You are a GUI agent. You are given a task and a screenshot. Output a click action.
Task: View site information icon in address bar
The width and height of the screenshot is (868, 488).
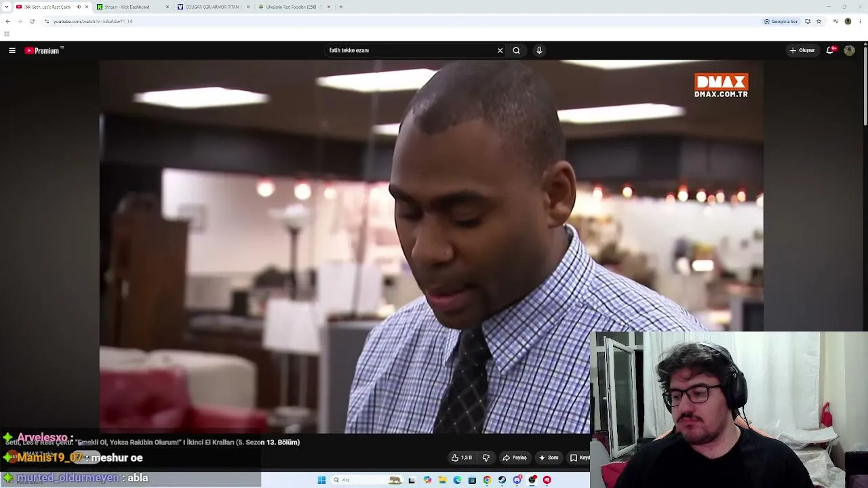pos(46,21)
